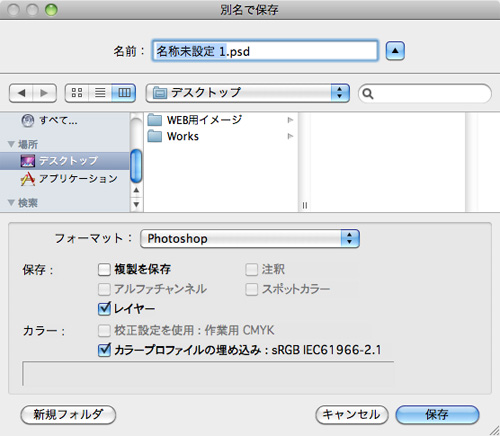Image resolution: width=500 pixels, height=436 pixels.
Task: Switch to icon view mode
Action: (x=77, y=93)
